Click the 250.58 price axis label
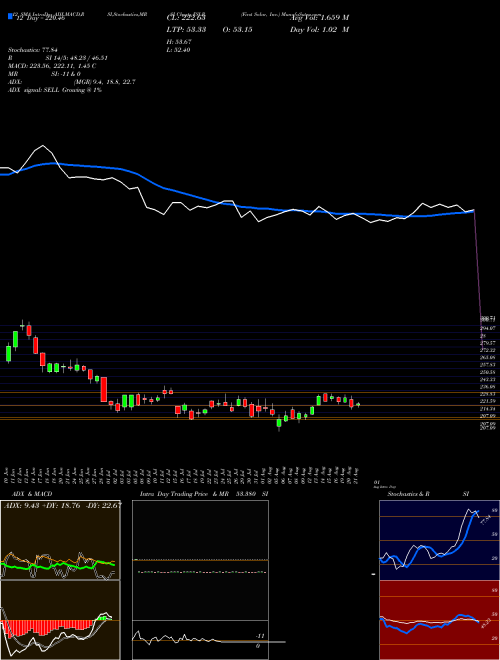500x660 pixels. coord(489,372)
